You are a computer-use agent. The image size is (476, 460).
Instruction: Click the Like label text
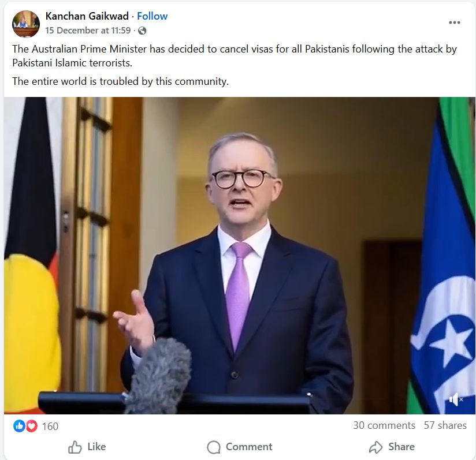click(x=96, y=447)
